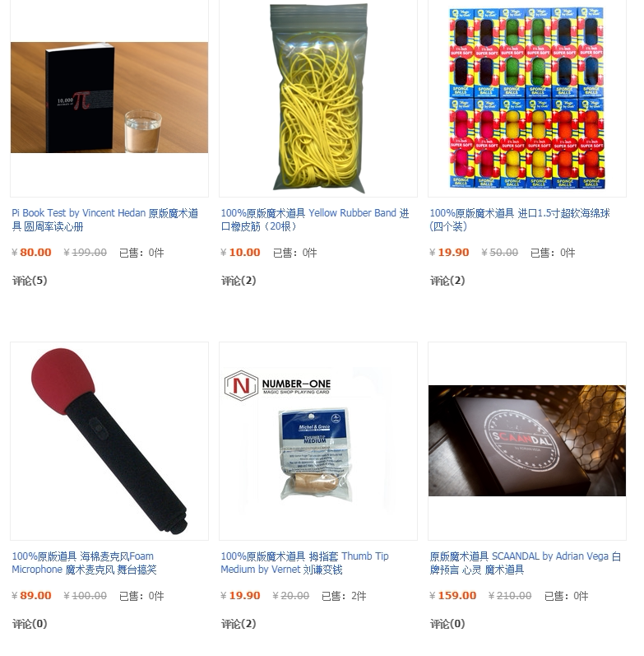This screenshot has height=656, width=644.
Task: Open the SCAANDAL card box image
Action: point(527,440)
